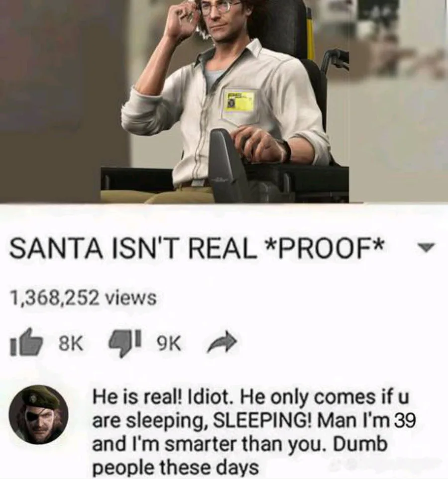Click the green beret in the avatar
Image resolution: width=448 pixels, height=479 pixels.
(x=42, y=396)
